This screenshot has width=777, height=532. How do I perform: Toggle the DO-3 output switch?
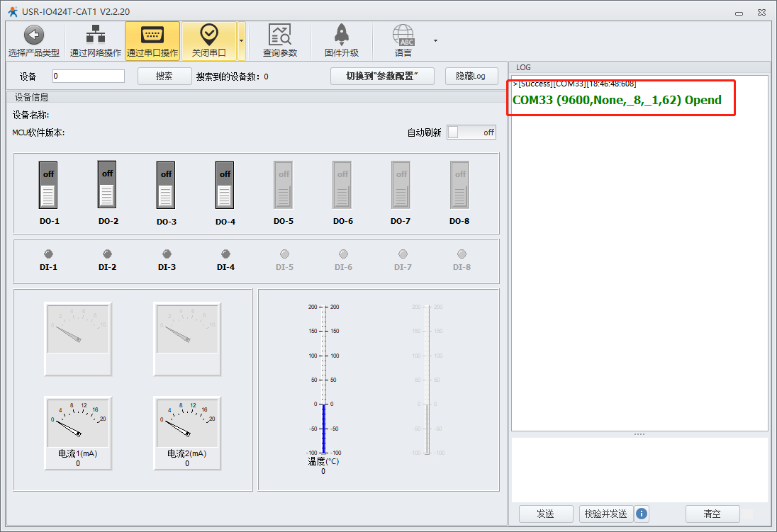pos(166,185)
